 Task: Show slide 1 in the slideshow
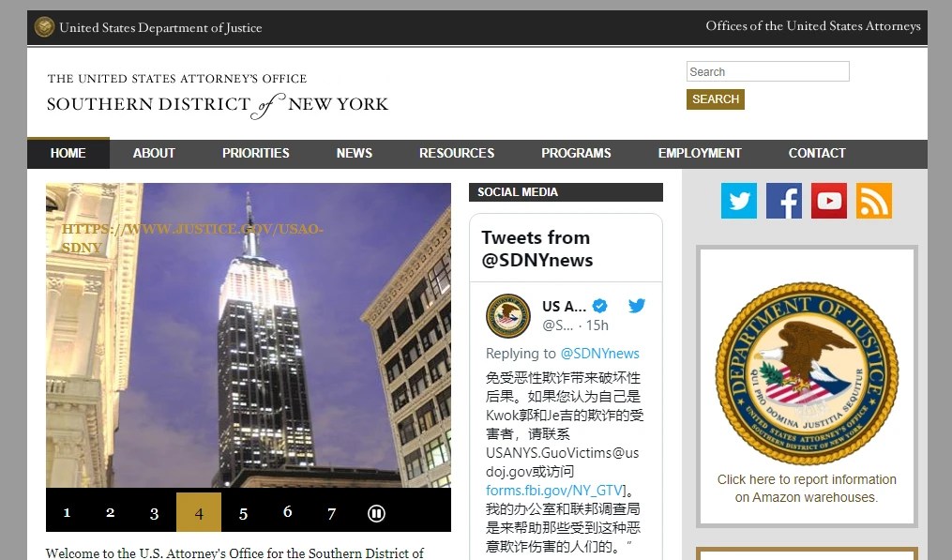coord(67,512)
